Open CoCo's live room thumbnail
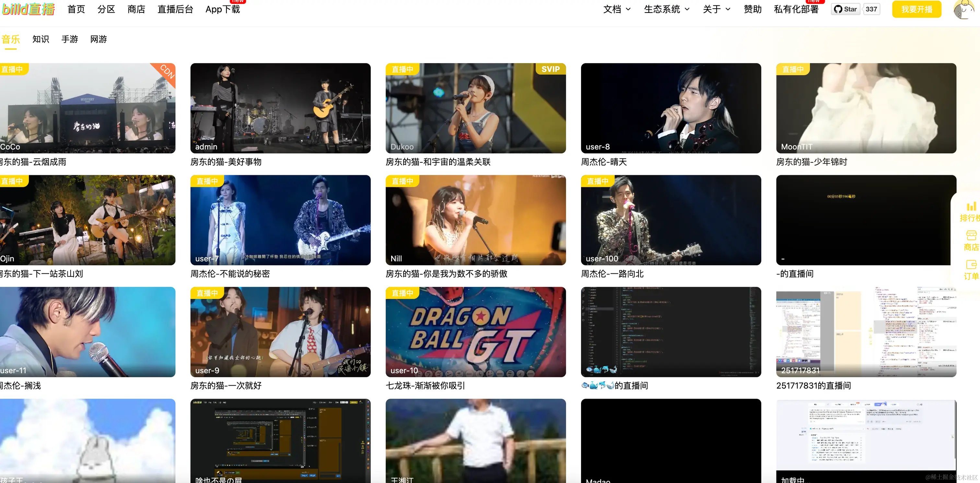This screenshot has width=980, height=483. [87, 108]
